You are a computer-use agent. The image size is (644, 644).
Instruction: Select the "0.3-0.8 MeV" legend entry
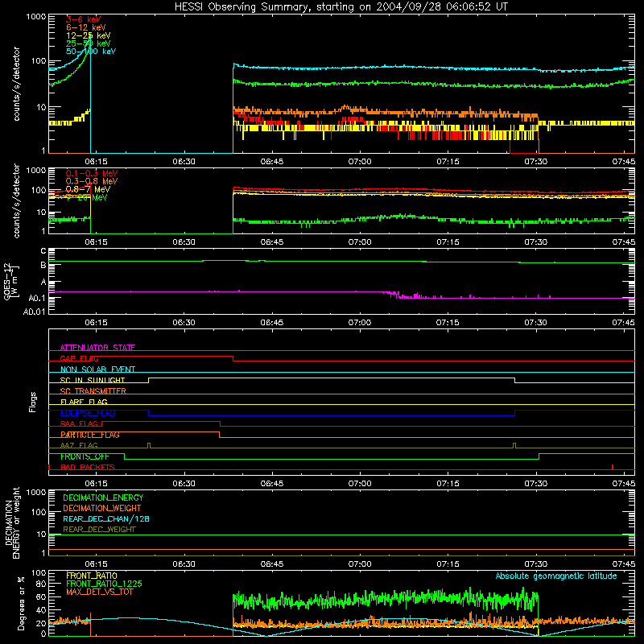click(92, 181)
